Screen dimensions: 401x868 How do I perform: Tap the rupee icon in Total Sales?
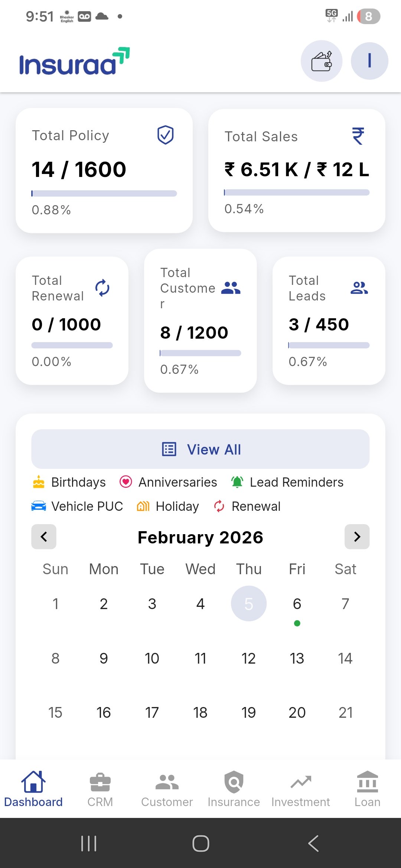[358, 136]
